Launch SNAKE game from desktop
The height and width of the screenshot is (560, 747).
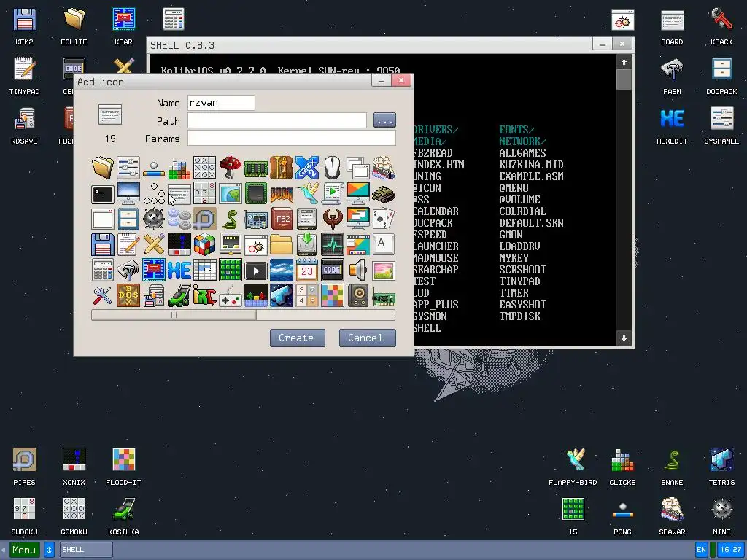tap(672, 467)
